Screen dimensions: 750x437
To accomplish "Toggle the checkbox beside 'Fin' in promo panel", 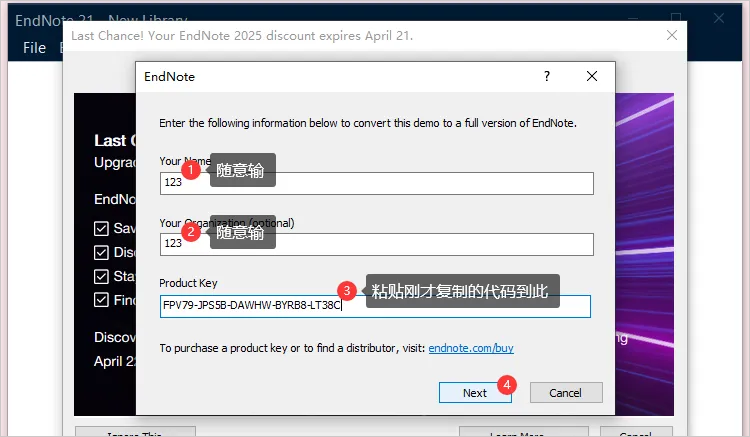I will (x=101, y=300).
